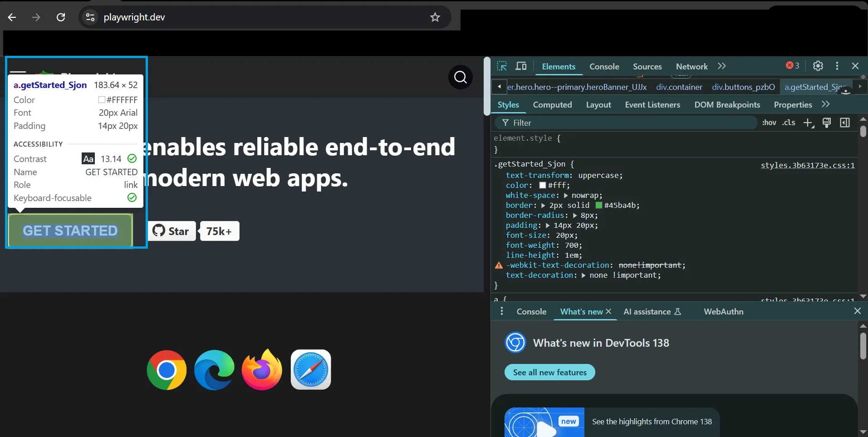Click the red error count badge

point(793,65)
